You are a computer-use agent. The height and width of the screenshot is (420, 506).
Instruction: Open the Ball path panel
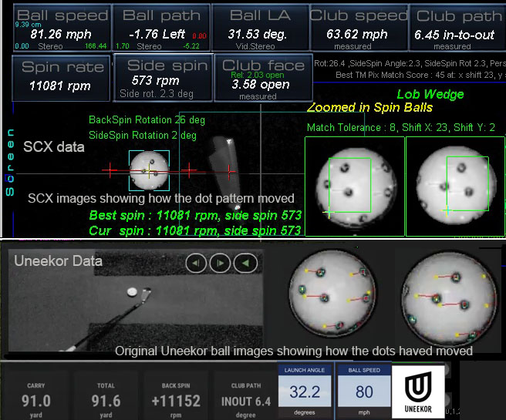coord(160,27)
